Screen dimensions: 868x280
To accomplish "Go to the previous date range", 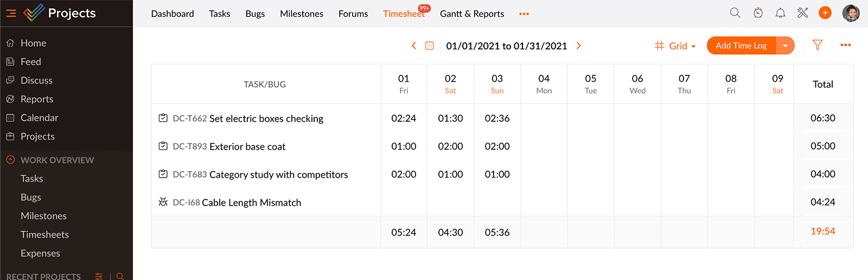I will coord(414,46).
